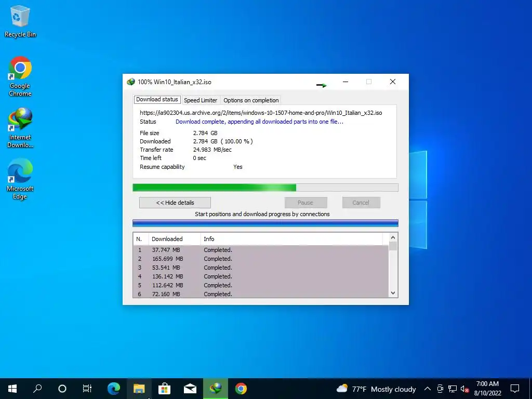Click the Downloaded value 2.784 GB (100.00 %)
Viewport: 532px width, 399px height.
coord(223,141)
